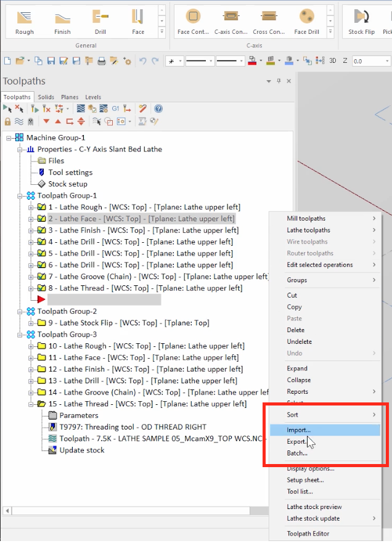Open Lathe toolpaths submenu
Image resolution: width=392 pixels, height=546 pixels.
pos(325,230)
